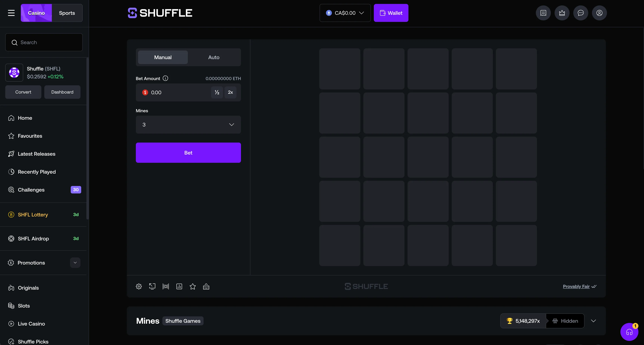644x345 pixels.
Task: Switch to Manual betting mode
Action: (163, 57)
